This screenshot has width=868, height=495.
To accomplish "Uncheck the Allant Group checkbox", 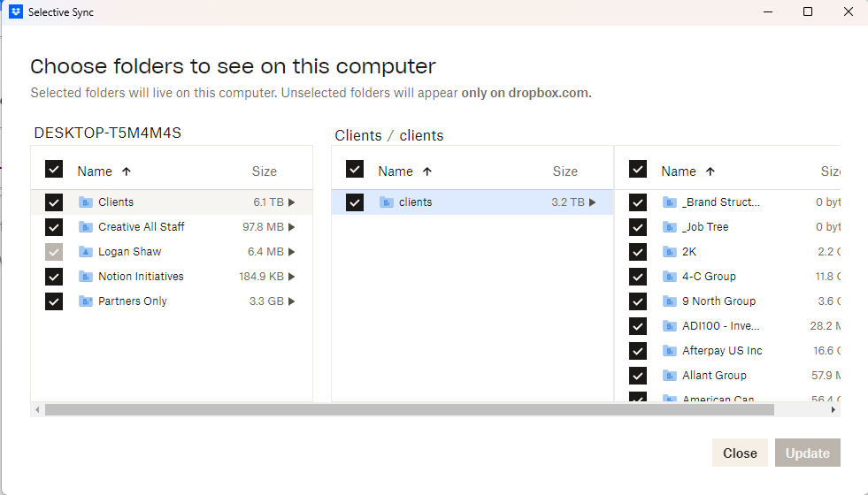I will (x=638, y=376).
